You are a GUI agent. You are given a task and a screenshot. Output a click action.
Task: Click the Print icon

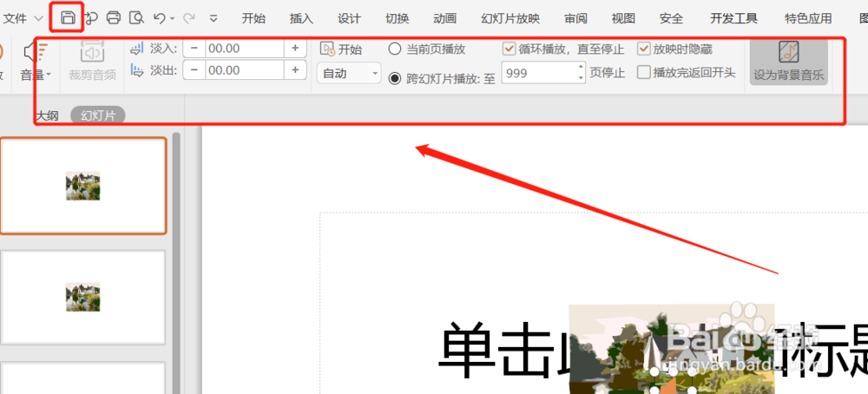pos(114,17)
